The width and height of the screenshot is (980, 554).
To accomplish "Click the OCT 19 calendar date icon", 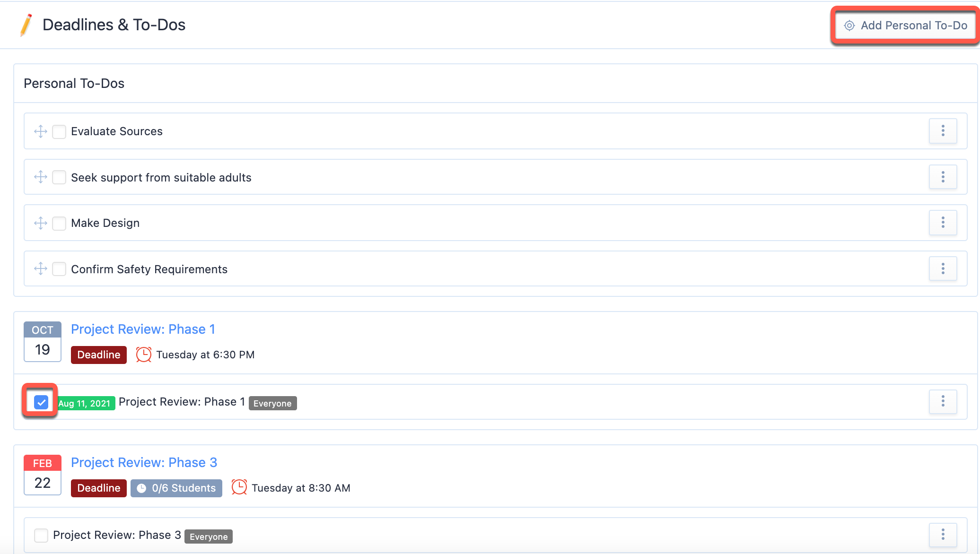I will [x=43, y=342].
